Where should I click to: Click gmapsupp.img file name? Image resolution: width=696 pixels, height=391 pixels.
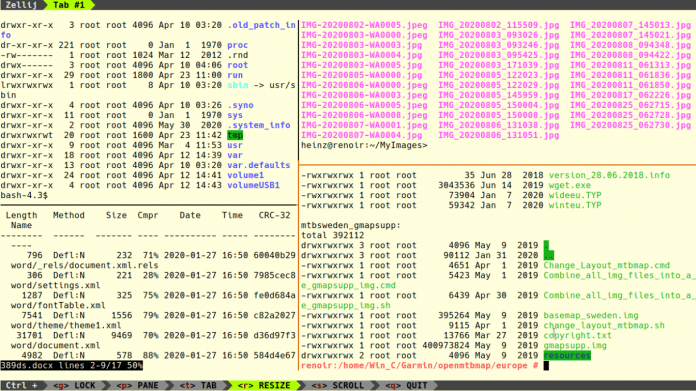tap(575, 345)
